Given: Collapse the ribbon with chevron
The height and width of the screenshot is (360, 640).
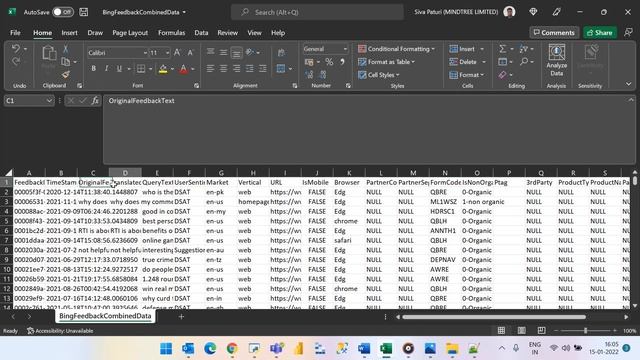Looking at the screenshot, I should pos(629,84).
